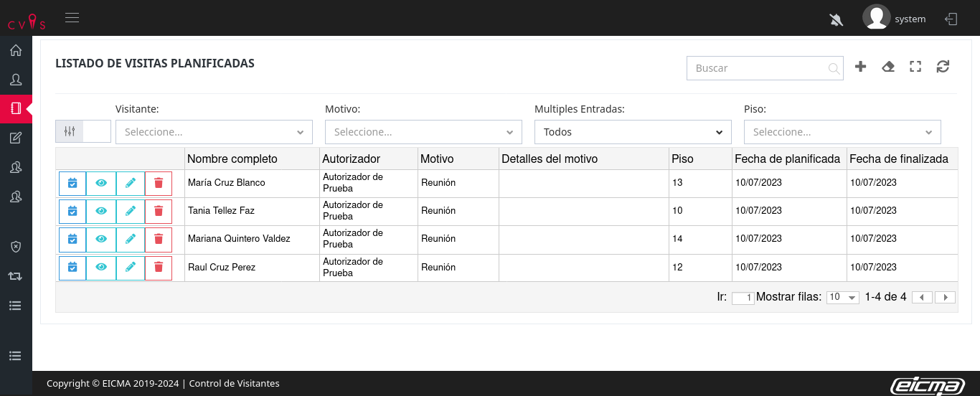The image size is (980, 396).
Task: Expand the Multiples Entradas dropdown
Action: 632,132
